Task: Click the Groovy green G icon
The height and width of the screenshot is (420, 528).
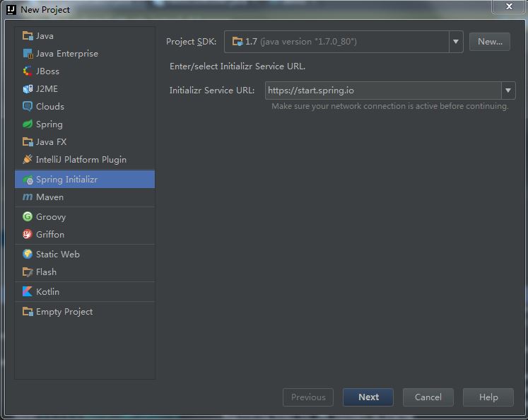Action: coord(28,216)
